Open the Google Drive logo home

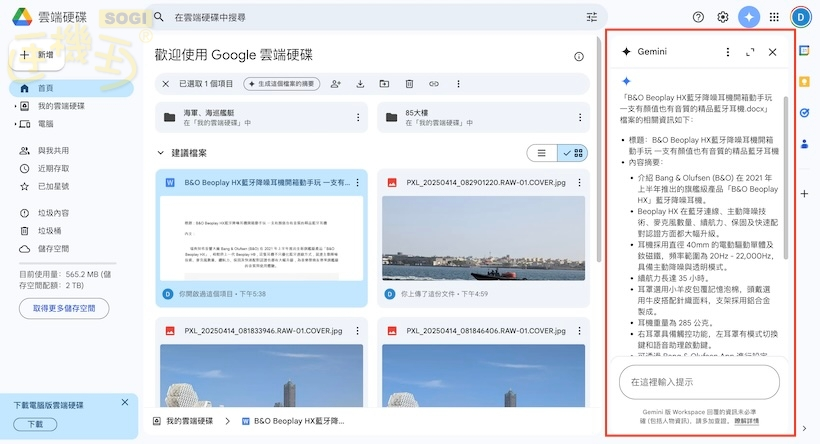coord(22,17)
